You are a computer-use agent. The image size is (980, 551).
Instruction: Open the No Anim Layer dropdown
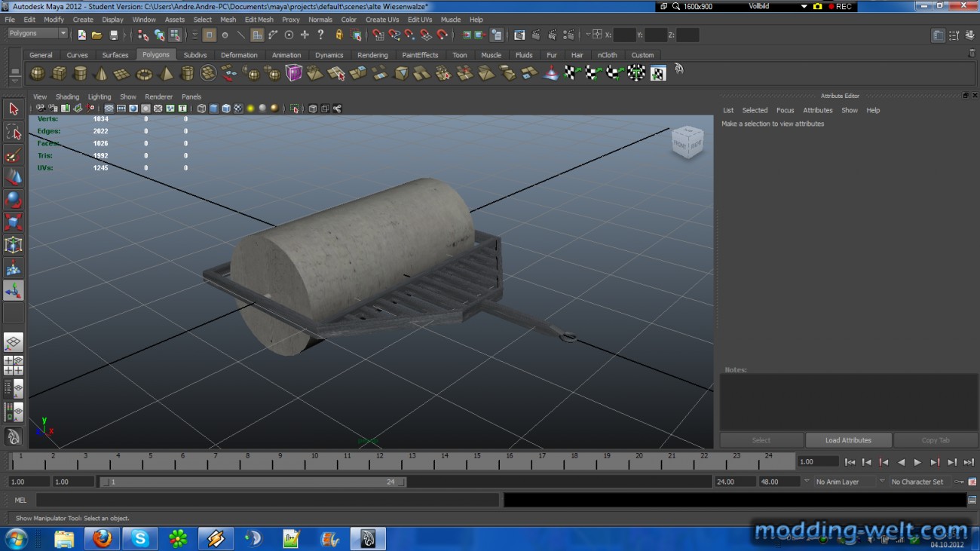844,482
